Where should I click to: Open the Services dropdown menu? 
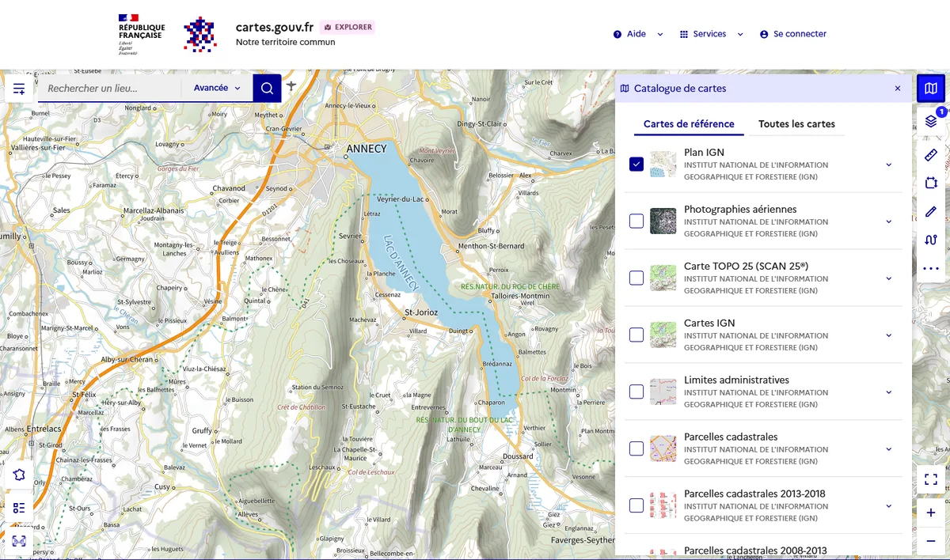[x=712, y=34]
